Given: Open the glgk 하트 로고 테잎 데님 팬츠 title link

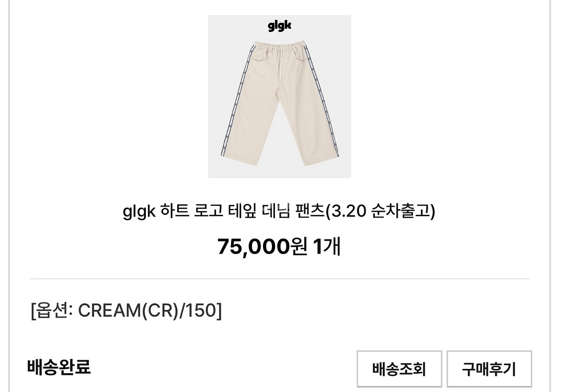Looking at the screenshot, I should point(279,211).
